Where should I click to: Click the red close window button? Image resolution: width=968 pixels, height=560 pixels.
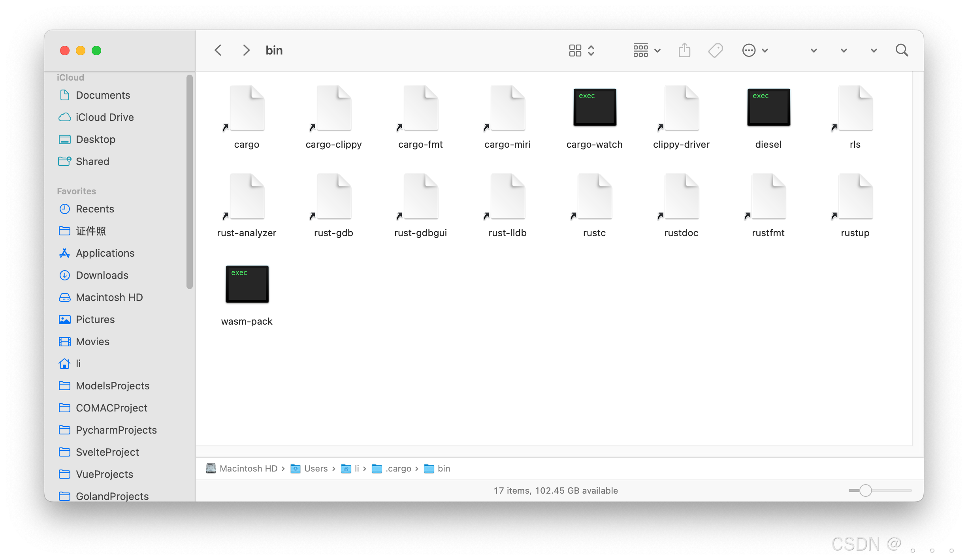point(65,51)
